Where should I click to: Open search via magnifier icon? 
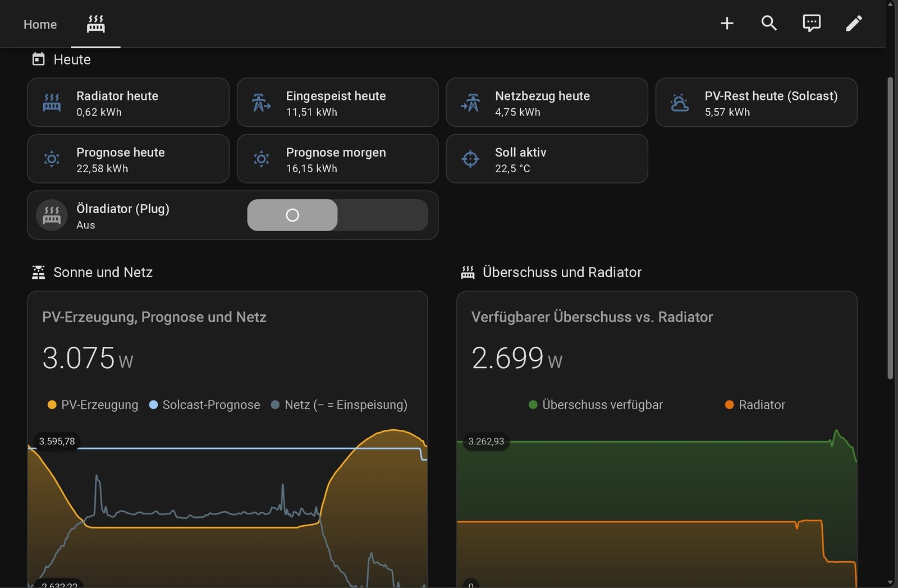click(x=769, y=23)
